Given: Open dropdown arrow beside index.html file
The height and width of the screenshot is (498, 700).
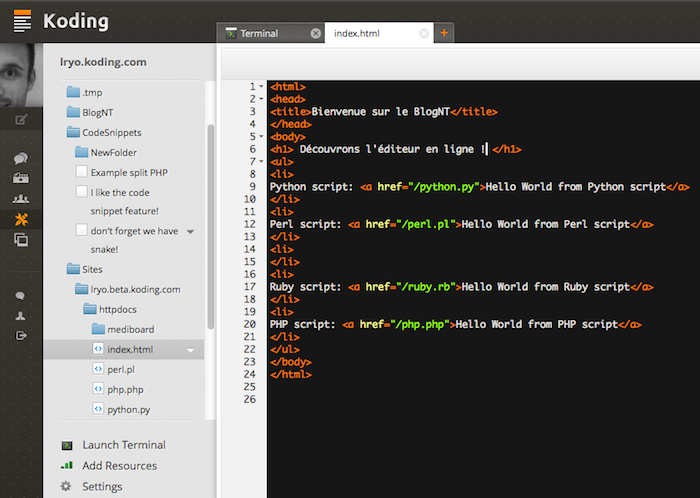Looking at the screenshot, I should coord(190,350).
